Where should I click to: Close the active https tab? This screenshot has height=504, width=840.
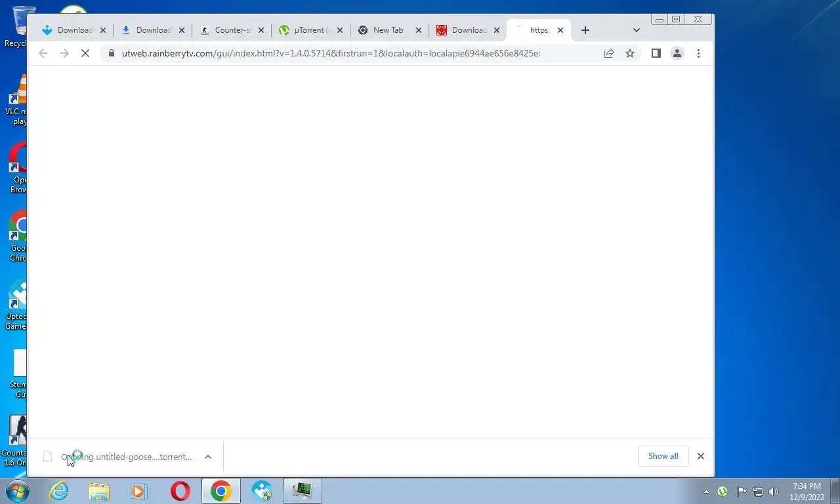point(560,30)
